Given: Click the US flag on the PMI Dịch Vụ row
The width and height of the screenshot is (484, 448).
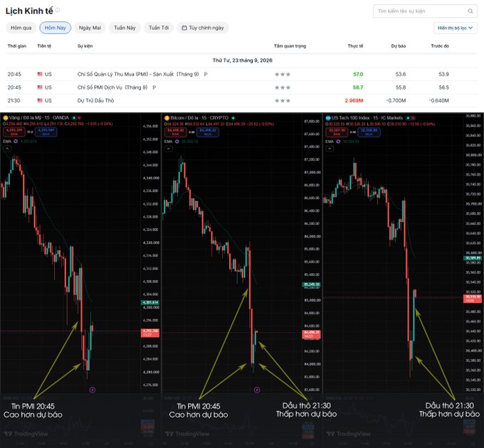Looking at the screenshot, I should 40,87.
